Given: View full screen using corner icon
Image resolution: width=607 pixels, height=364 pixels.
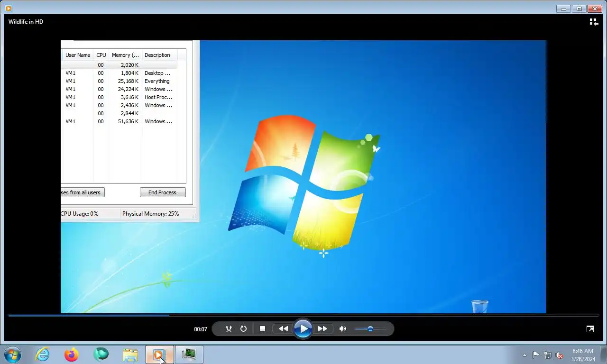Looking at the screenshot, I should point(590,329).
